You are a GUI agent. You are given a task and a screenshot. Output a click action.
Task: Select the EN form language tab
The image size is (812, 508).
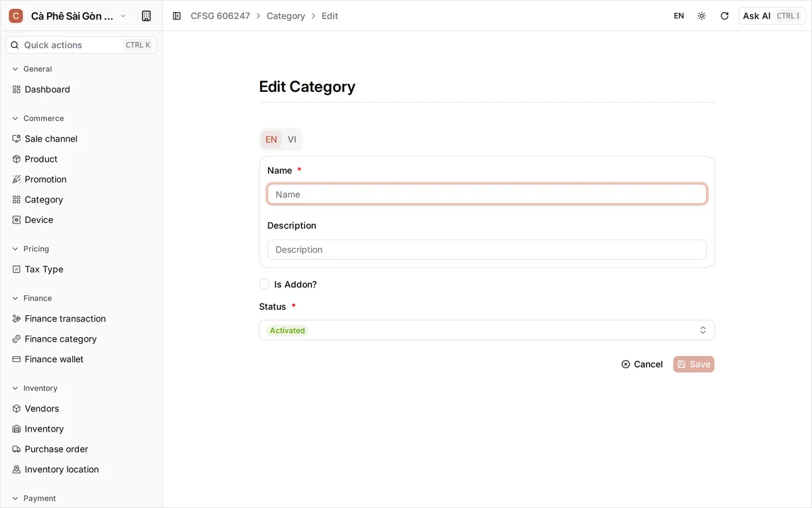point(271,139)
